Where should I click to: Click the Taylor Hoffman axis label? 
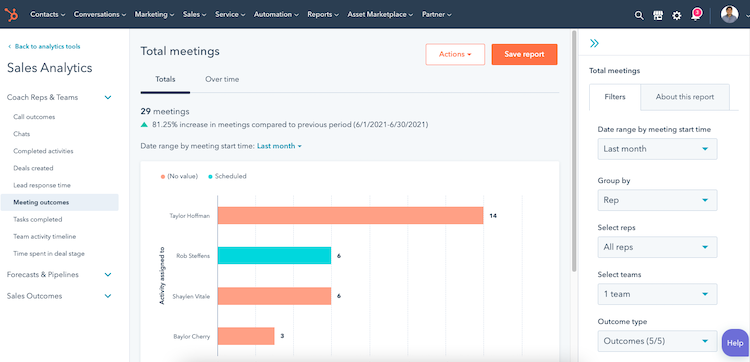coord(189,216)
